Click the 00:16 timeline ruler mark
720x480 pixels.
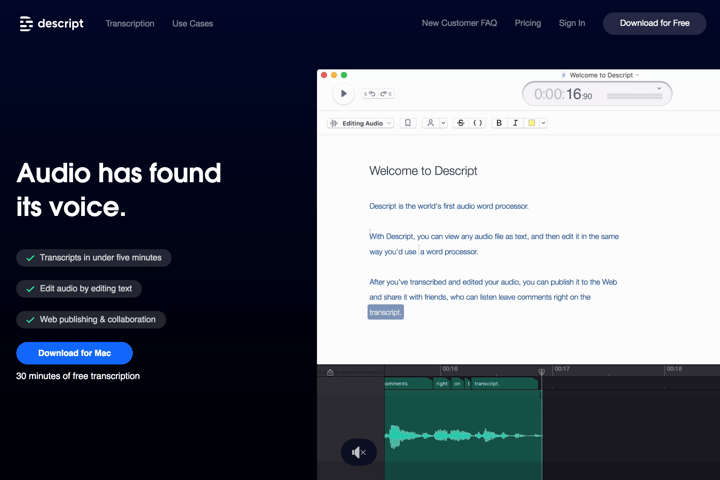point(450,369)
